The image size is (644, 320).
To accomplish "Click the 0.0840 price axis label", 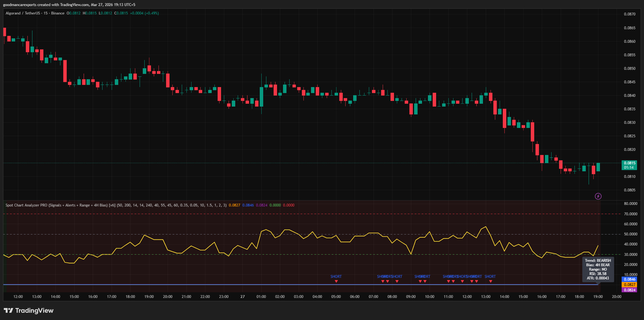I will (x=630, y=95).
